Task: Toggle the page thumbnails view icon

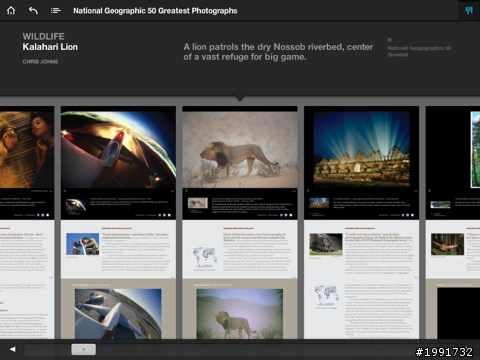Action: point(469,11)
